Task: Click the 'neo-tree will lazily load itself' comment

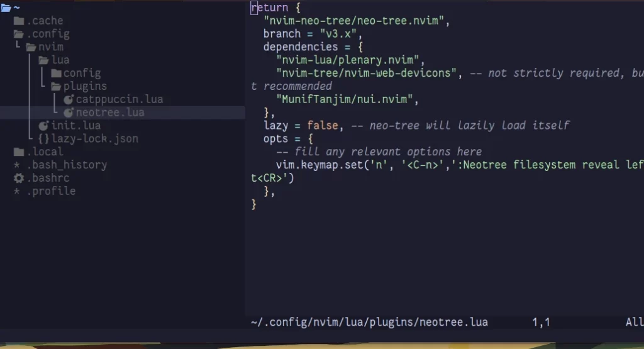Action: tap(460, 126)
